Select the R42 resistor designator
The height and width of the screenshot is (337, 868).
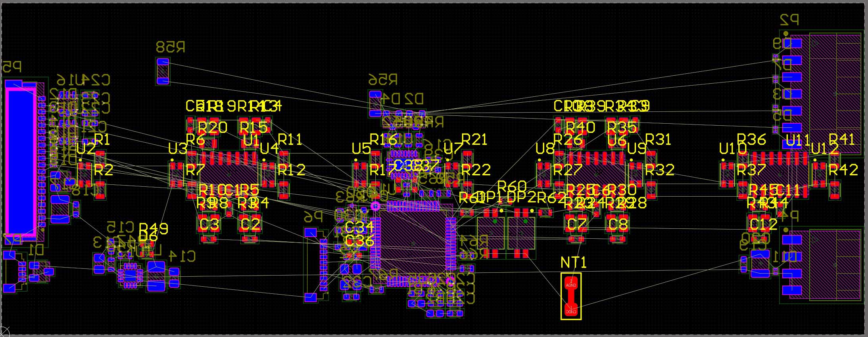tap(843, 170)
